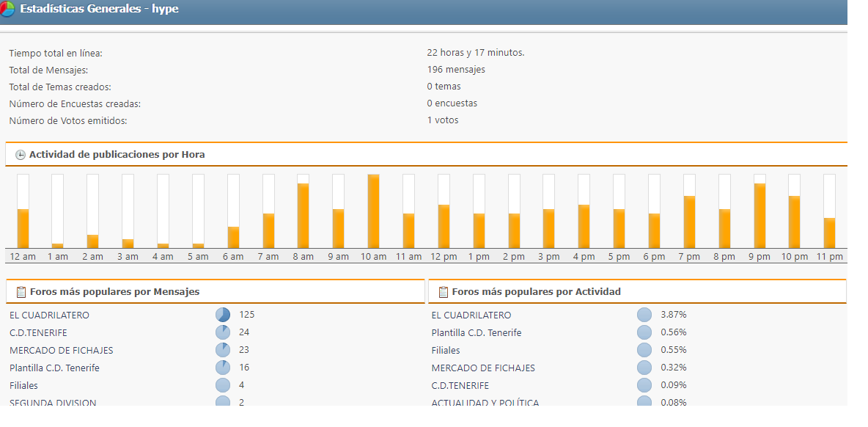Click the pie chart icon beside Estadísticas Generales

pyautogui.click(x=7, y=10)
